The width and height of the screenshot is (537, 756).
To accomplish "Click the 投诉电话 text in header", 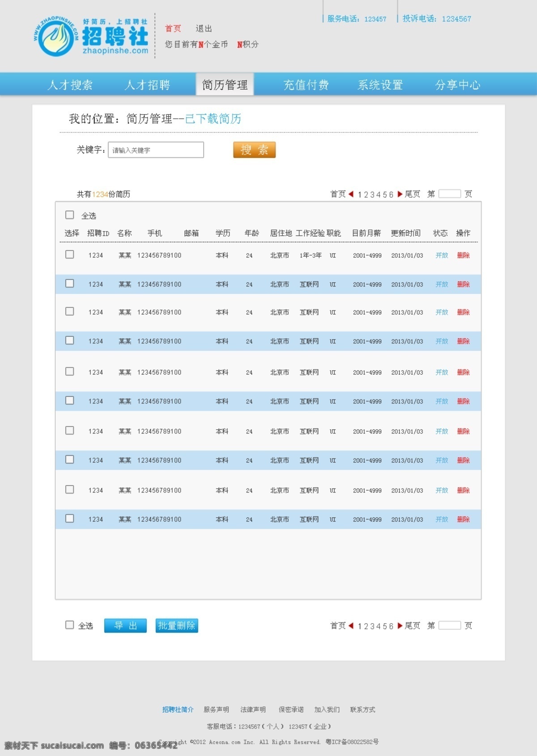I will tap(437, 19).
